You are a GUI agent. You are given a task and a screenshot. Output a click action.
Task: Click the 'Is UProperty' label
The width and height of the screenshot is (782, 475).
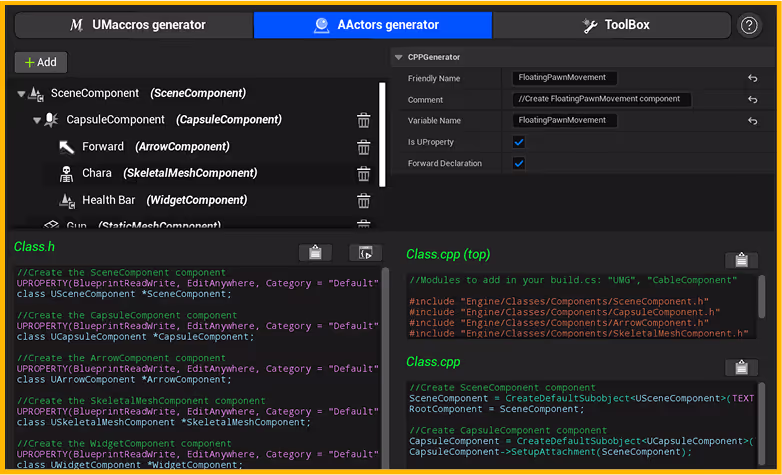pos(430,142)
